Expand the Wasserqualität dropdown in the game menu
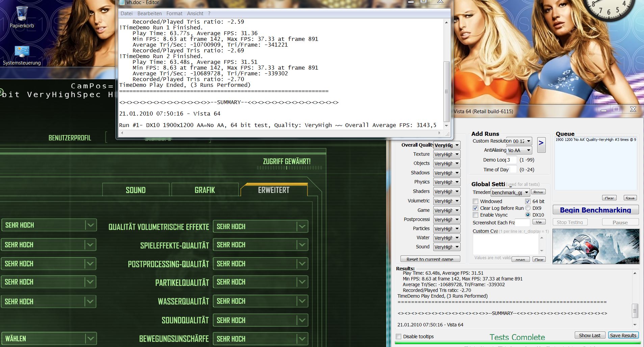644x347 pixels. [x=302, y=301]
